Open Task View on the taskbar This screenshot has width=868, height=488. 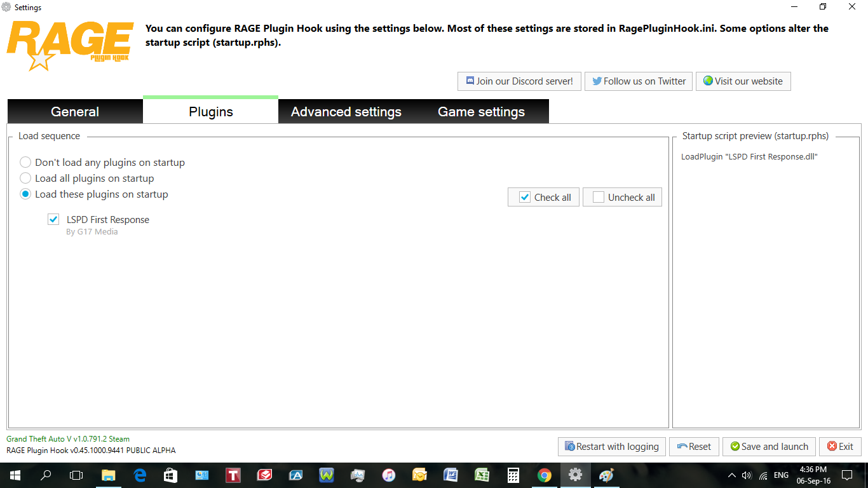click(x=76, y=475)
